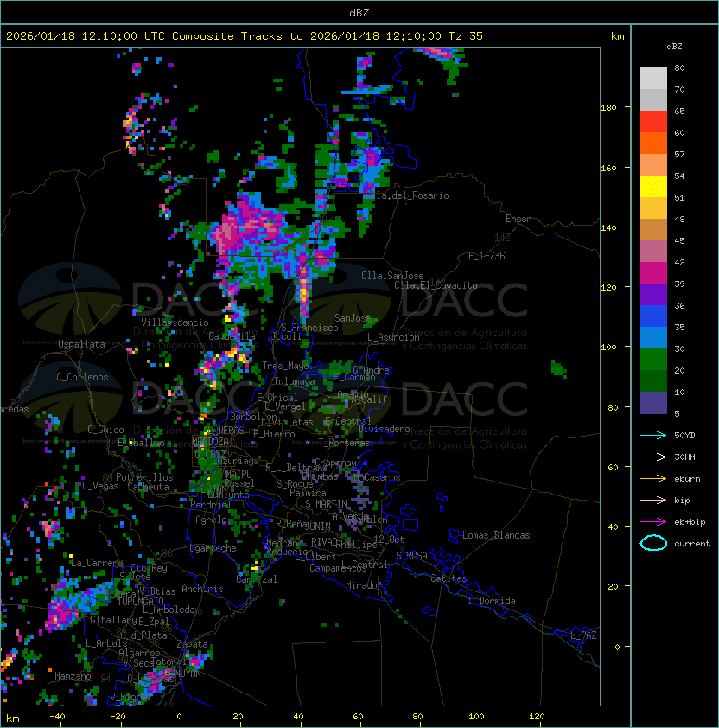Click the 'Clla.SanJose' place label
This screenshot has width=719, height=728.
click(392, 276)
